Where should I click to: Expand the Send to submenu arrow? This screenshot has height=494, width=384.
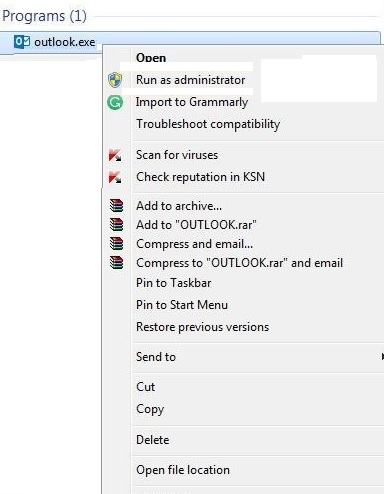coord(382,357)
